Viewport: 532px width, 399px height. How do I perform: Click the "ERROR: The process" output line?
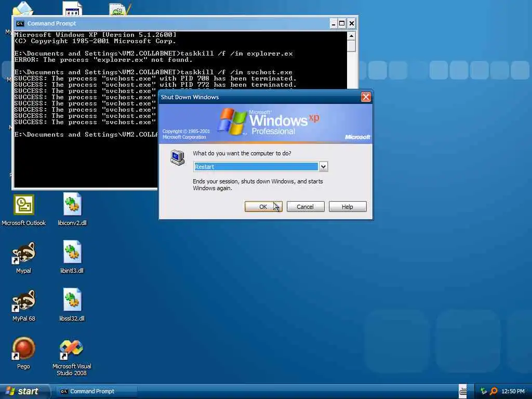103,60
